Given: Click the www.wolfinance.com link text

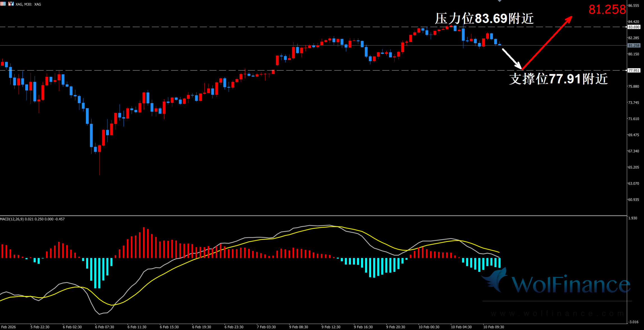Looking at the screenshot, I should tap(557, 313).
